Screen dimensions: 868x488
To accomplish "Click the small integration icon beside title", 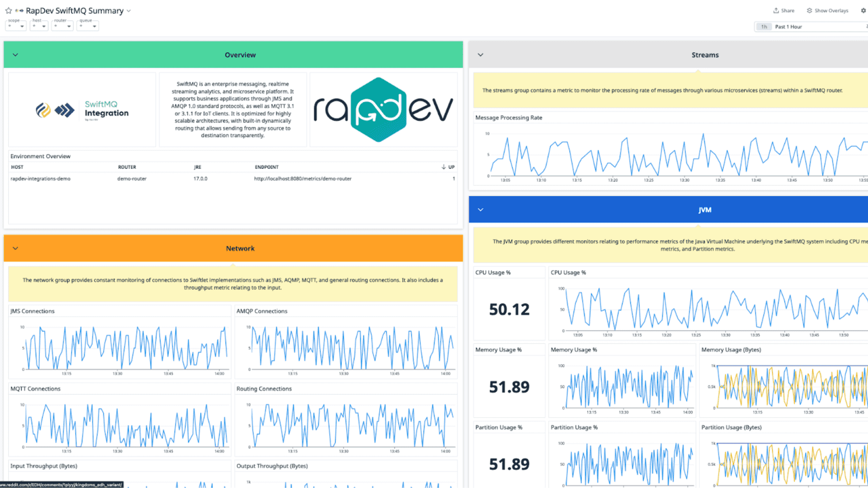I will click(x=19, y=10).
